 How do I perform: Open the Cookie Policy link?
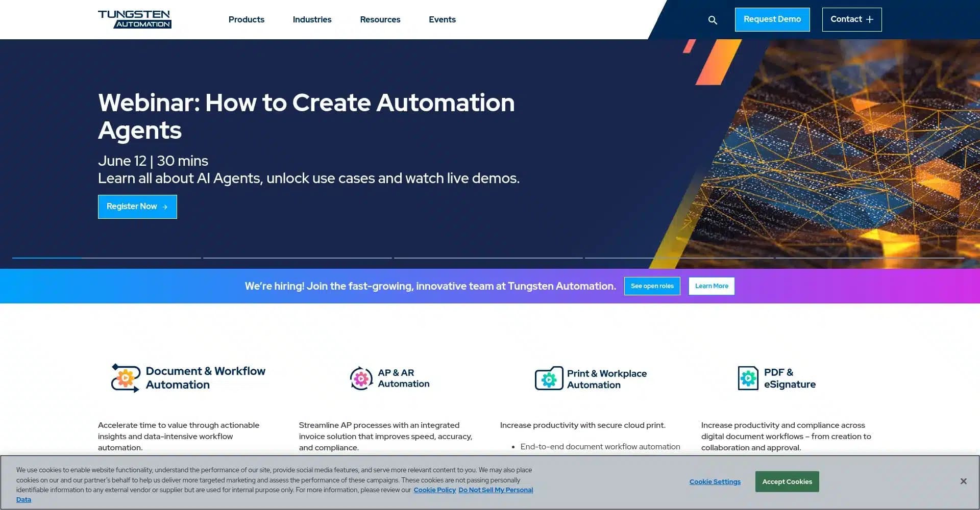[434, 490]
